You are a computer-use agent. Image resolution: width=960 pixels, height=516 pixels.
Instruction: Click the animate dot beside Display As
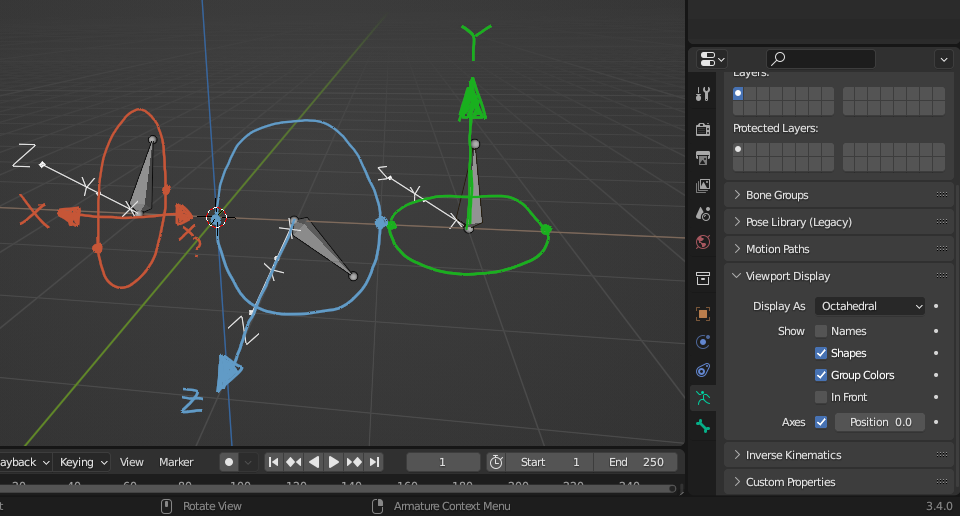coord(936,306)
